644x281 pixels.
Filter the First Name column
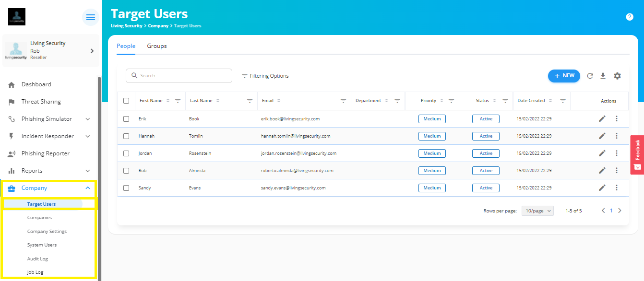[178, 101]
